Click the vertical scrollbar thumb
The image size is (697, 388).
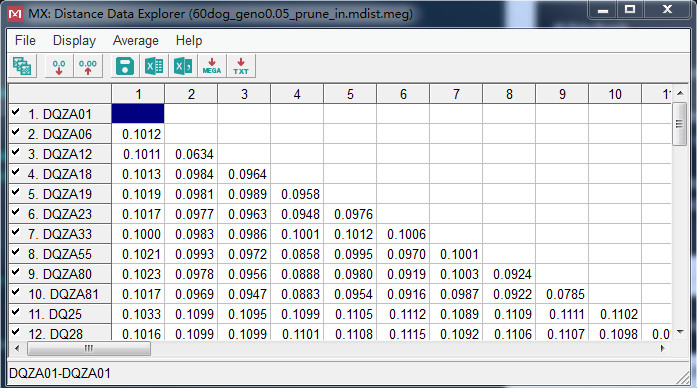(x=679, y=124)
